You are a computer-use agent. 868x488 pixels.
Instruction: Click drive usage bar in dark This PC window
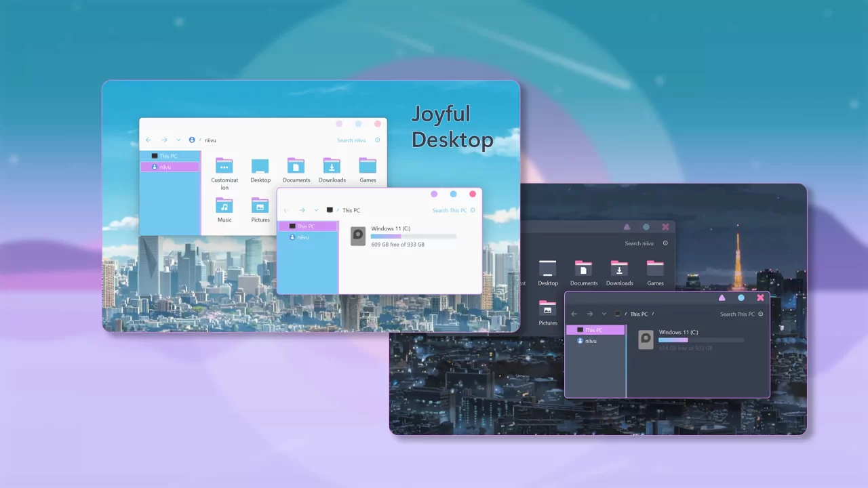[701, 340]
